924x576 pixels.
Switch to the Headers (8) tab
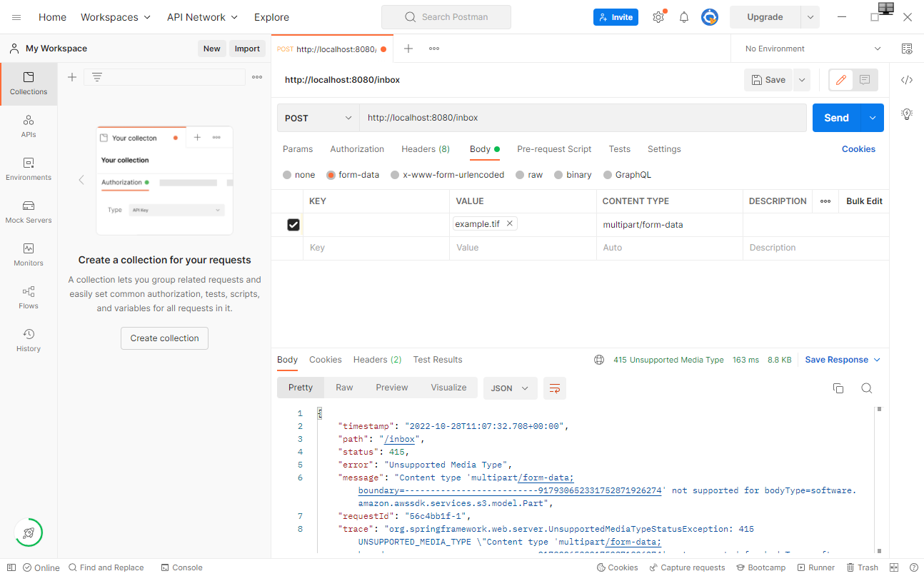(426, 149)
